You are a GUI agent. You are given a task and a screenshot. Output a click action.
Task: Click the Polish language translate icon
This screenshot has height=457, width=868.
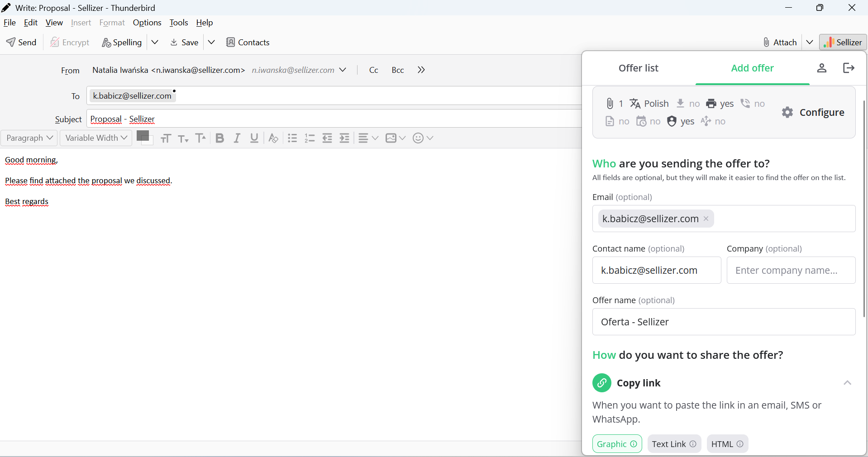[x=635, y=104]
